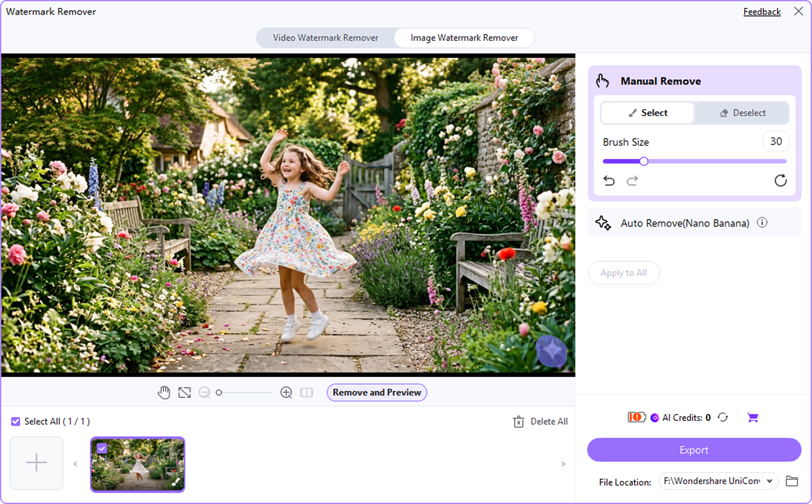Adjust the Brush Size slider
Screen dimensions: 812x504
[643, 161]
